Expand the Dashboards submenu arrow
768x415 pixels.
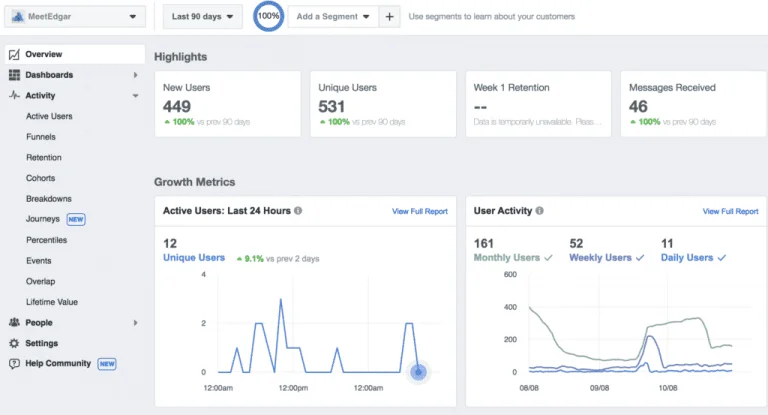pyautogui.click(x=135, y=75)
